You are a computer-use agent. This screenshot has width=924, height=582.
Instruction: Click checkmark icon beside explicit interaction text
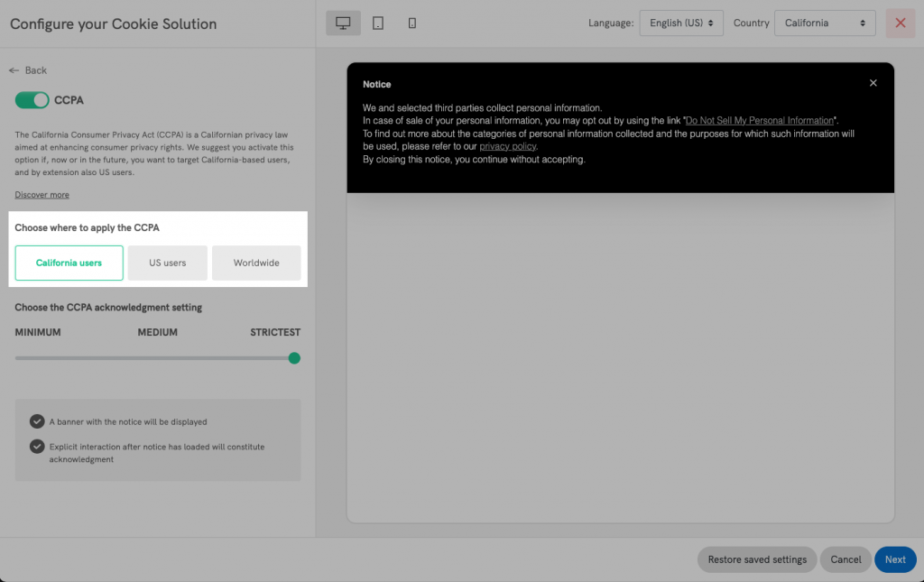pyautogui.click(x=37, y=447)
